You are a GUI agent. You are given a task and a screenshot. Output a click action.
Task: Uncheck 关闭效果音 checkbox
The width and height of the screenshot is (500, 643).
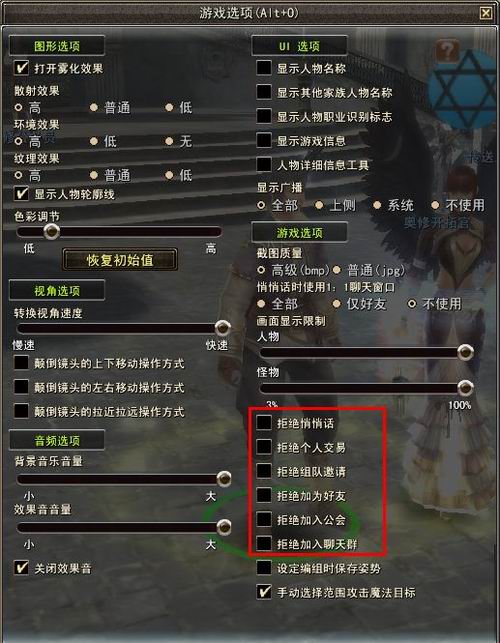click(x=21, y=568)
